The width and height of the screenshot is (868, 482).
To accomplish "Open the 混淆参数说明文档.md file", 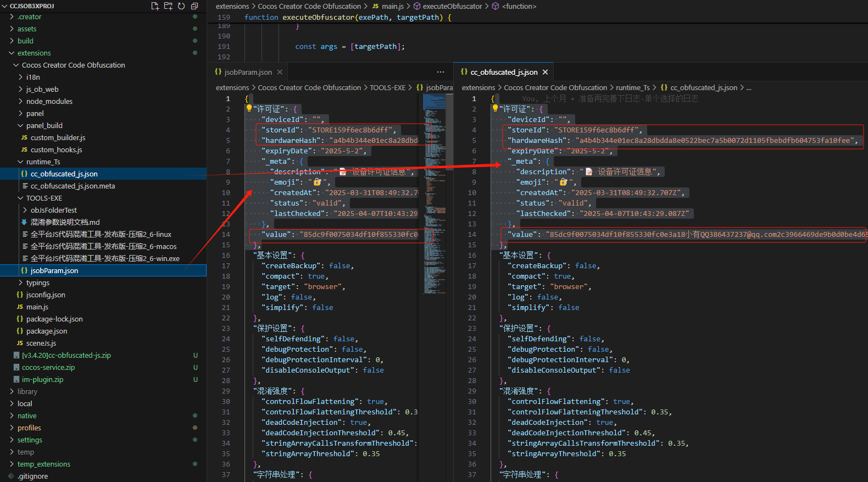I will tap(65, 222).
